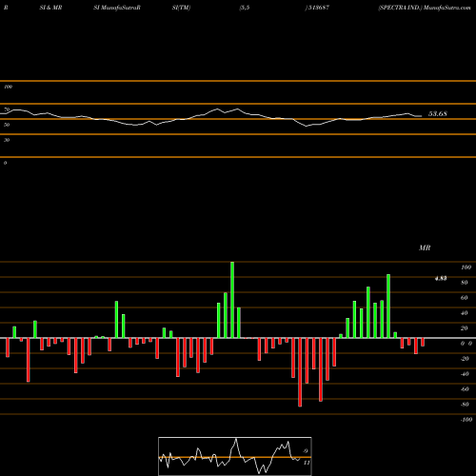The width and height of the screenshot is (476, 476).
Task: Click the RSI value 53.68 label
Action: coord(438,113)
